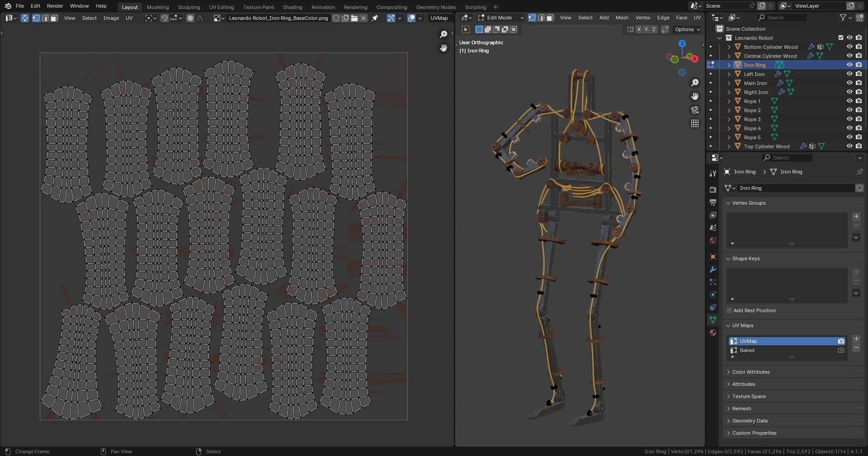Image resolution: width=868 pixels, height=456 pixels.
Task: Toggle X mirror axis button
Action: pos(639,29)
